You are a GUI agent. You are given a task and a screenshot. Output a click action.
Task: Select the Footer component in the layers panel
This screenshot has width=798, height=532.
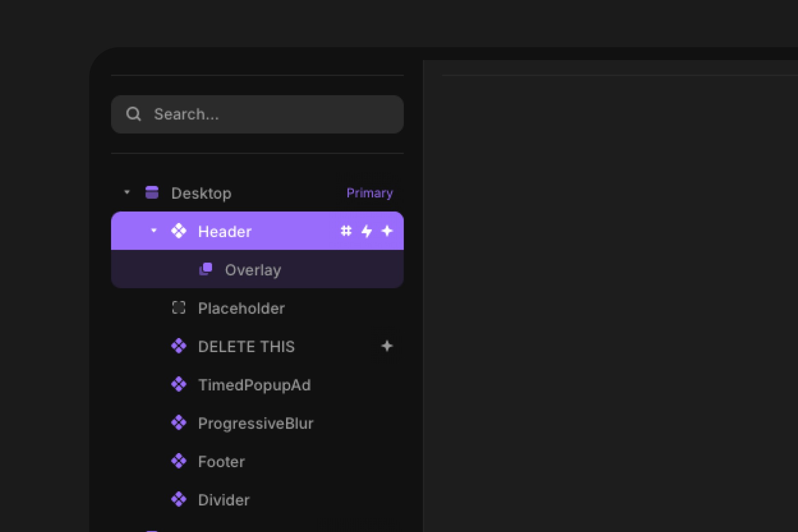pos(221,461)
